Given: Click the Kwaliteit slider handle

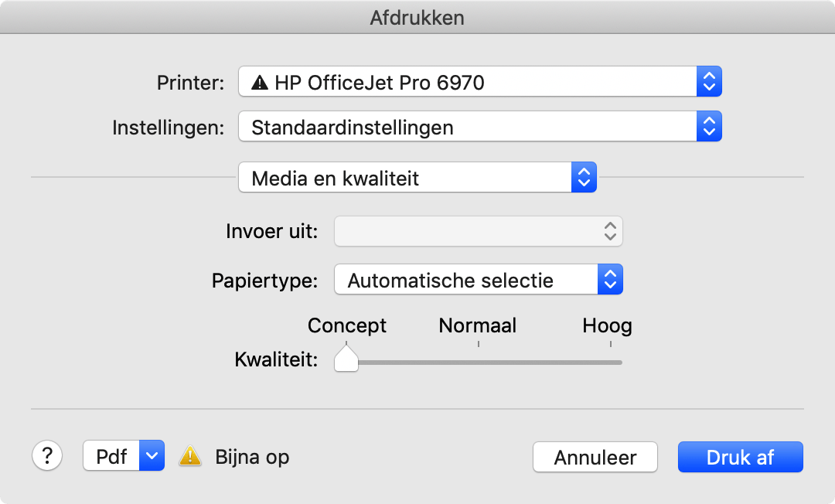Looking at the screenshot, I should pyautogui.click(x=346, y=359).
